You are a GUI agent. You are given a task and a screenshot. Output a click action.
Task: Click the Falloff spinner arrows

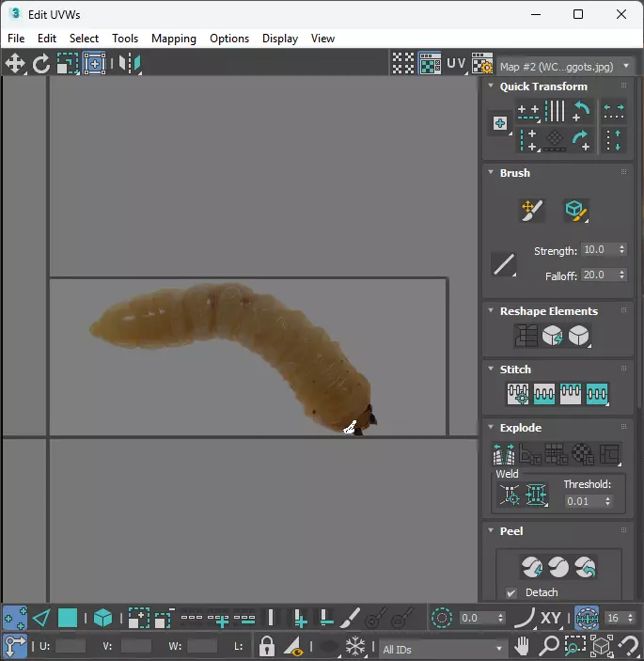point(622,275)
